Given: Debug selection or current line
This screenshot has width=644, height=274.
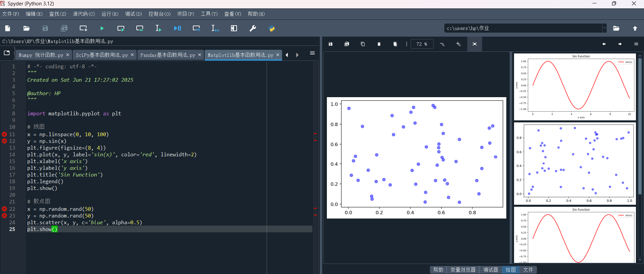Looking at the screenshot, I should coord(215,28).
